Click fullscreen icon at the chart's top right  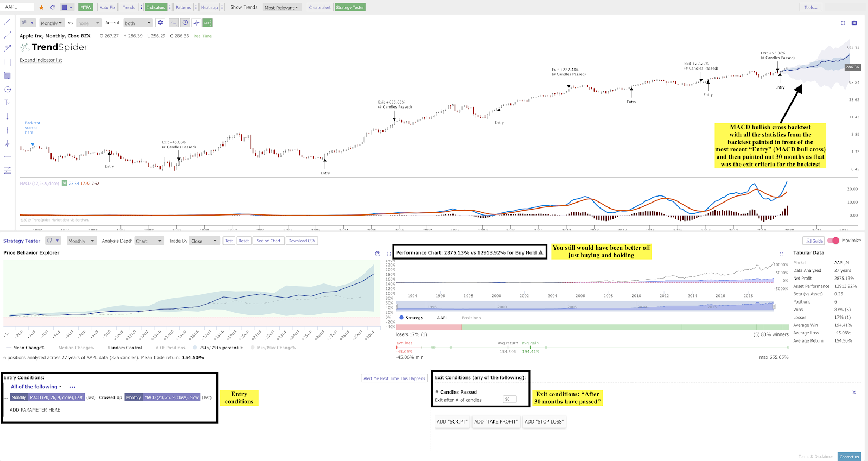843,23
